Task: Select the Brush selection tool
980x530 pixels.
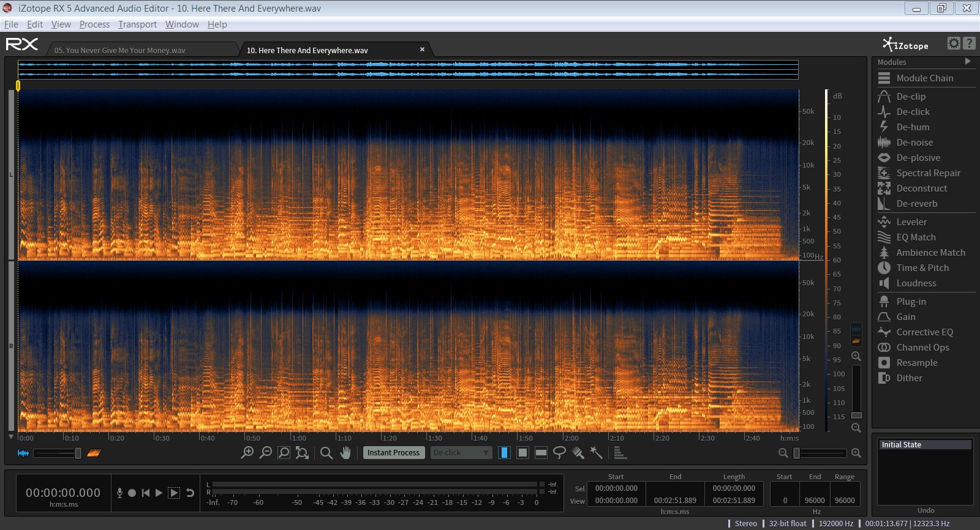Action: 578,453
